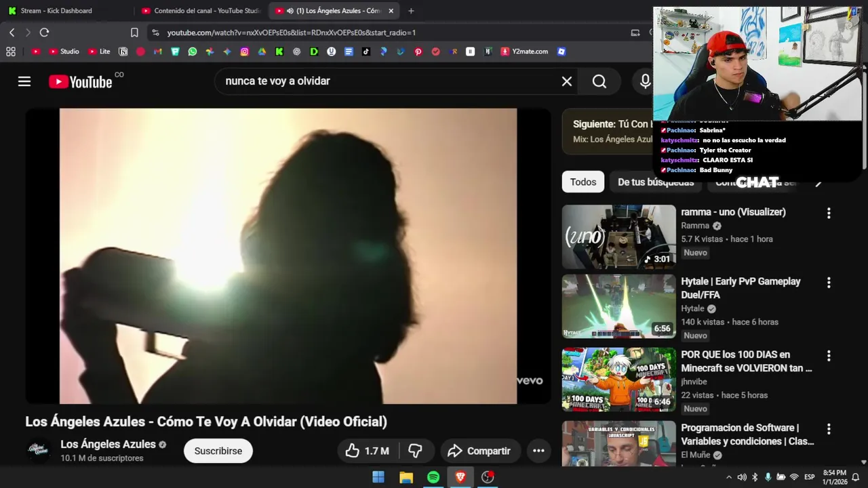Like the video with thumbs up
The height and width of the screenshot is (488, 868).
click(x=368, y=451)
